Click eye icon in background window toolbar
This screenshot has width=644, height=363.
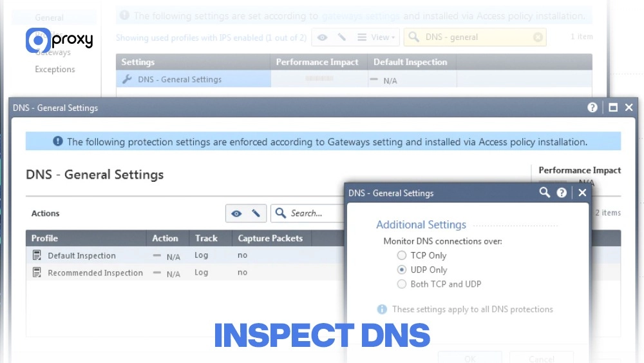pos(322,37)
